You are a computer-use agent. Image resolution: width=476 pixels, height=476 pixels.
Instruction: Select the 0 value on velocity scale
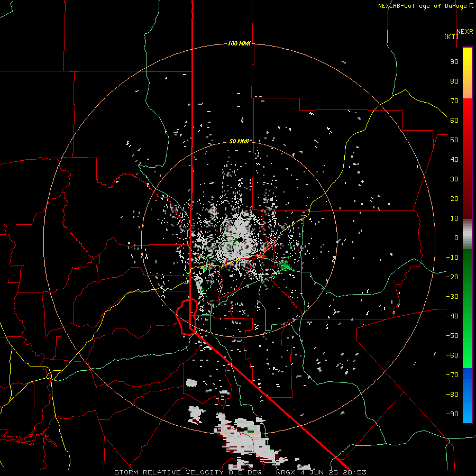(x=456, y=237)
